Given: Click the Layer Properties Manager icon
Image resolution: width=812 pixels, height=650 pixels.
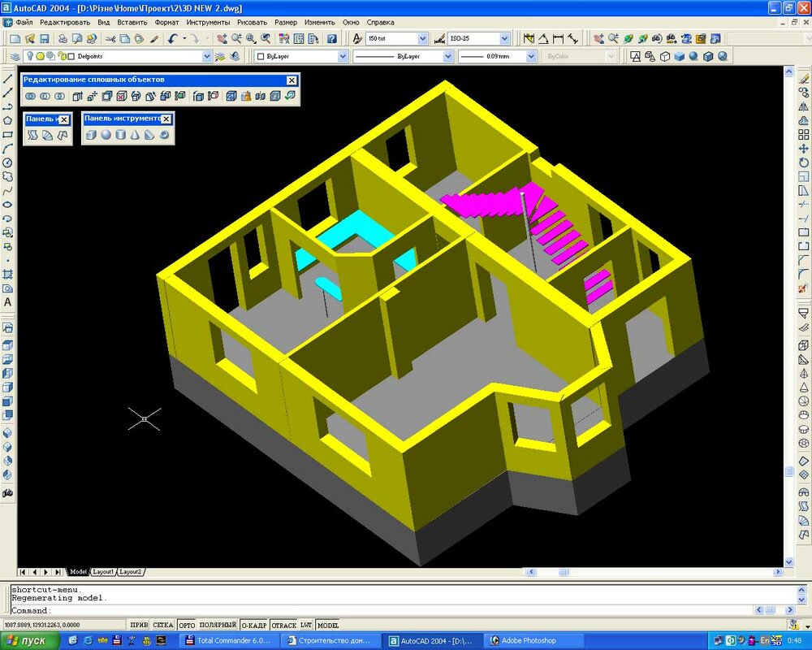Looking at the screenshot, I should tap(14, 56).
